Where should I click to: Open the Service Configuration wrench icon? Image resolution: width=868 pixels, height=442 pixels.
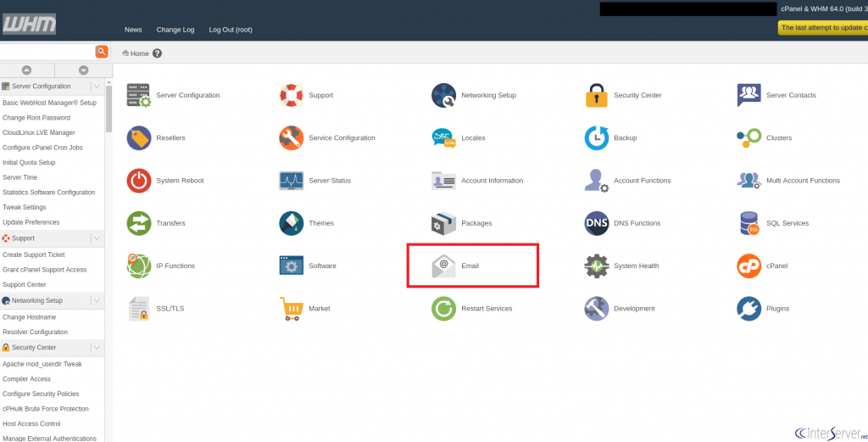pos(292,138)
